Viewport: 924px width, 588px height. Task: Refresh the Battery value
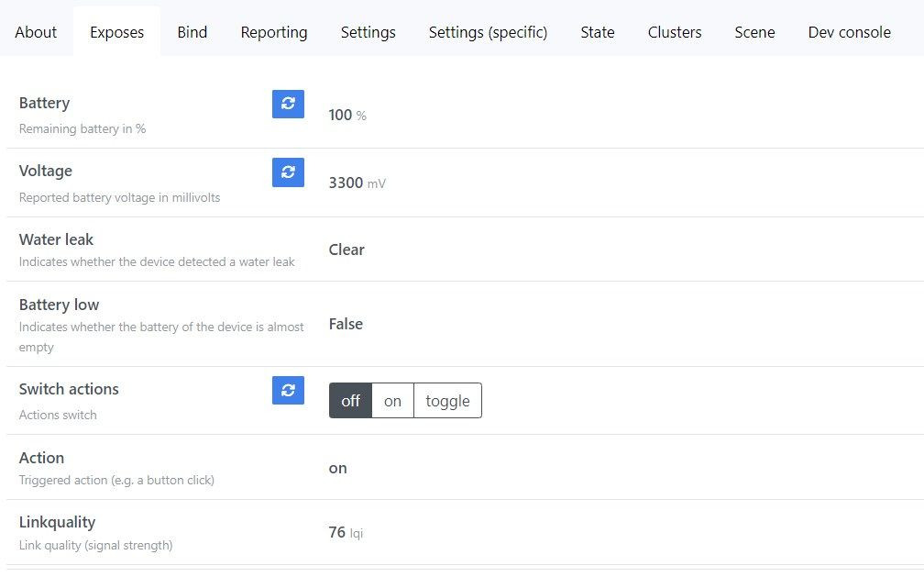(x=288, y=104)
